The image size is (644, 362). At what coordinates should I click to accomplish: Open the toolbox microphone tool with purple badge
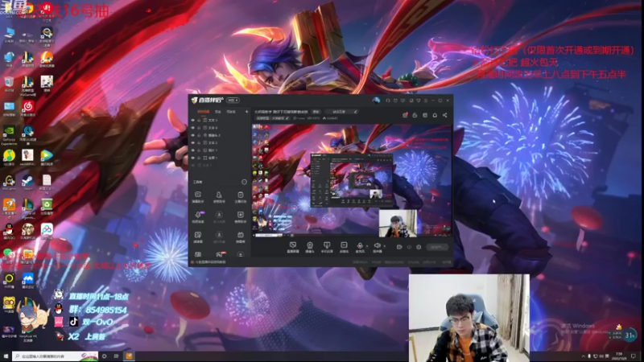[198, 216]
